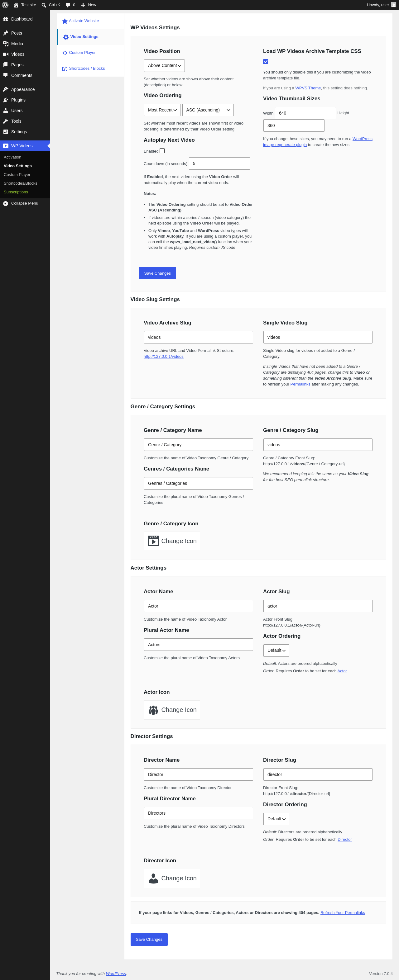The image size is (399, 980).
Task: Click the Director person icon
Action: (153, 878)
